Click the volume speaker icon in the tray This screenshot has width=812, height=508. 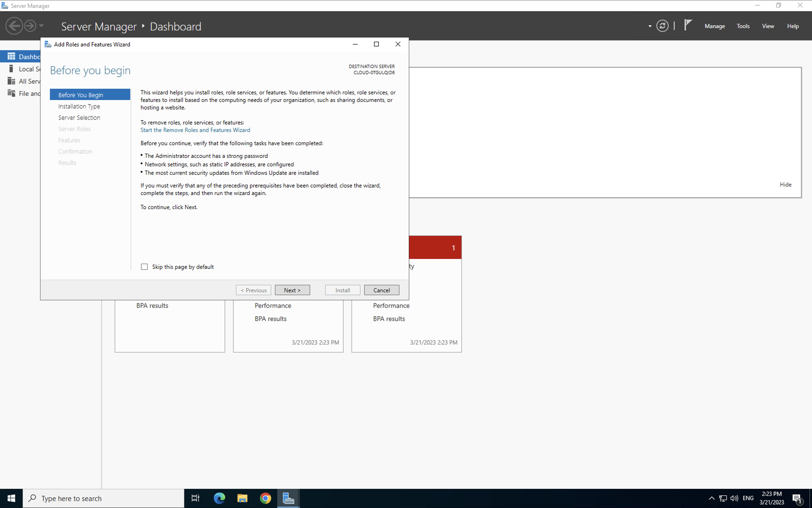[x=734, y=498]
